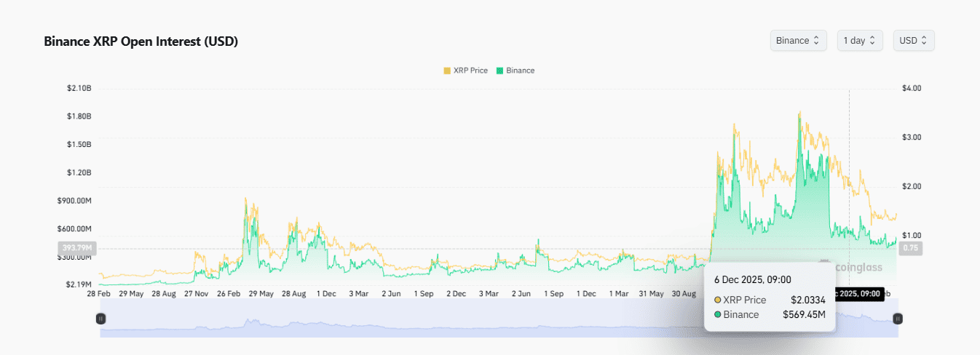This screenshot has height=355, width=980.
Task: Toggle the Binance legend series
Action: [x=520, y=71]
